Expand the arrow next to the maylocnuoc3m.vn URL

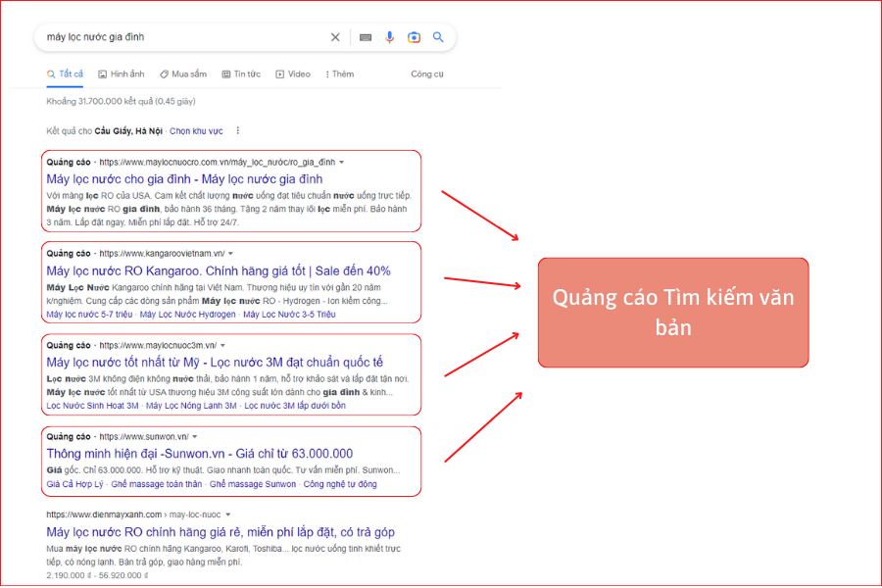click(x=222, y=346)
